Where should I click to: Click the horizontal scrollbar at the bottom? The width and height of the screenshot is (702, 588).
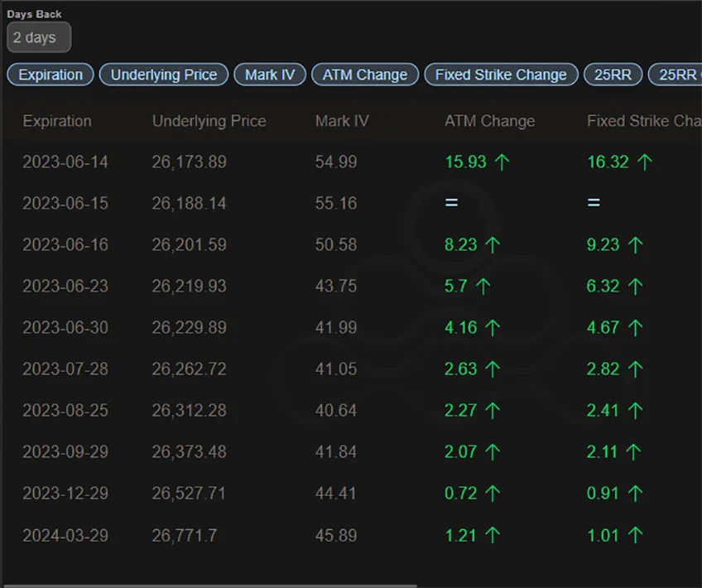coord(210,586)
